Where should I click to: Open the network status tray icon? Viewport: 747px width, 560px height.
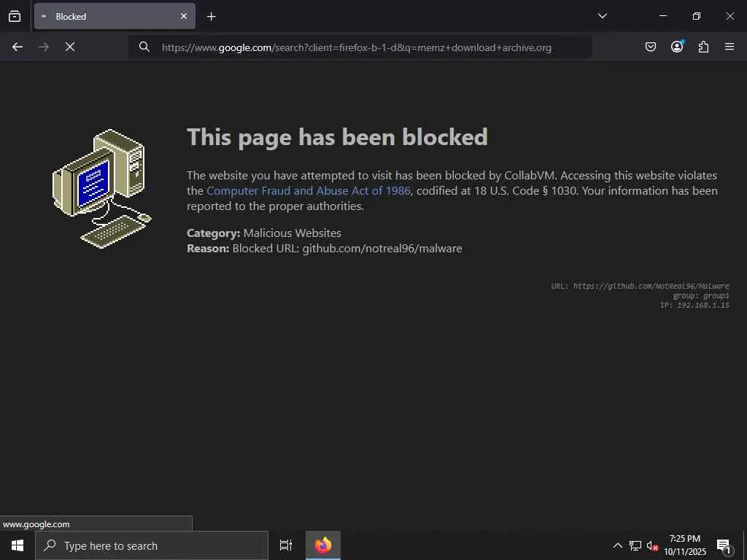635,545
